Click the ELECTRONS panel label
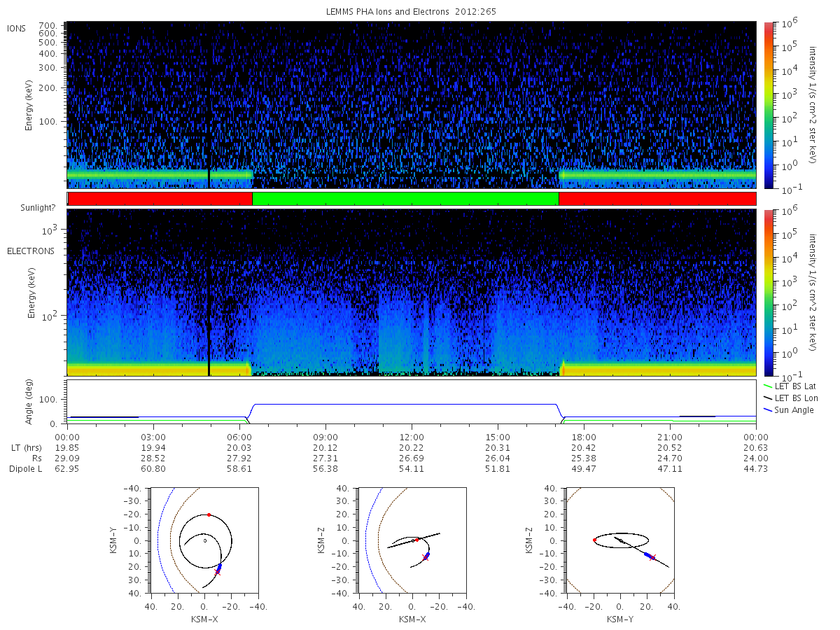Viewport: 840px width, 630px height. pos(31,251)
